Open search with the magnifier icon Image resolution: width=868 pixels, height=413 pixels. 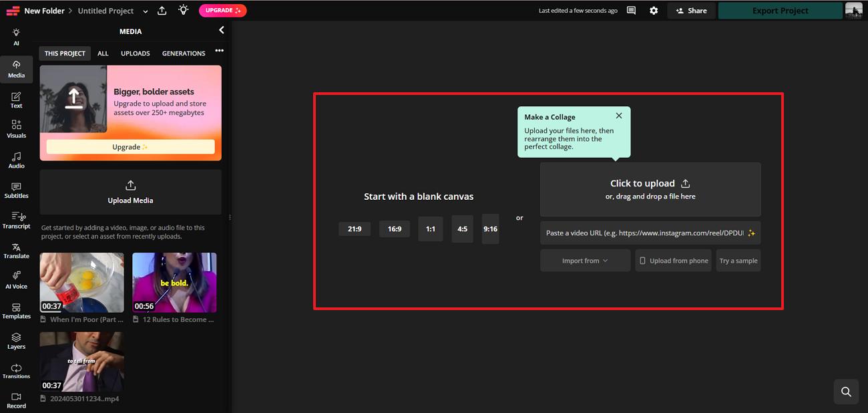click(x=845, y=392)
